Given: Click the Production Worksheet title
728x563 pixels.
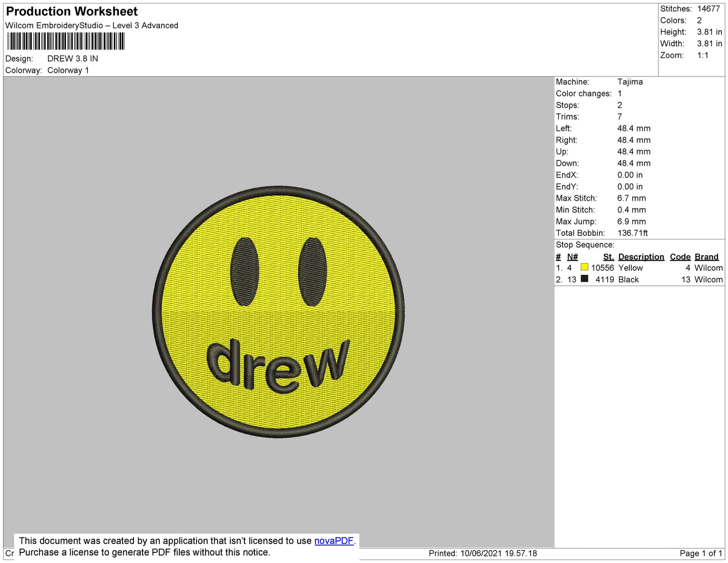Looking at the screenshot, I should 72,12.
